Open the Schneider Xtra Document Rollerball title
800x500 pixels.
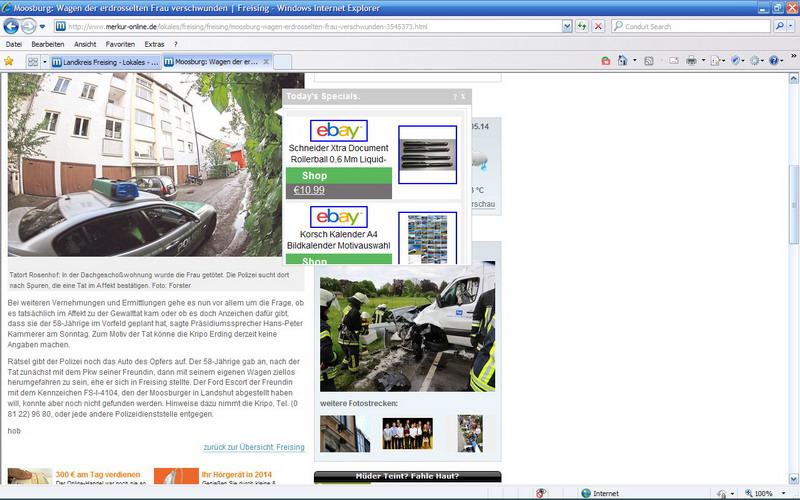[339, 154]
